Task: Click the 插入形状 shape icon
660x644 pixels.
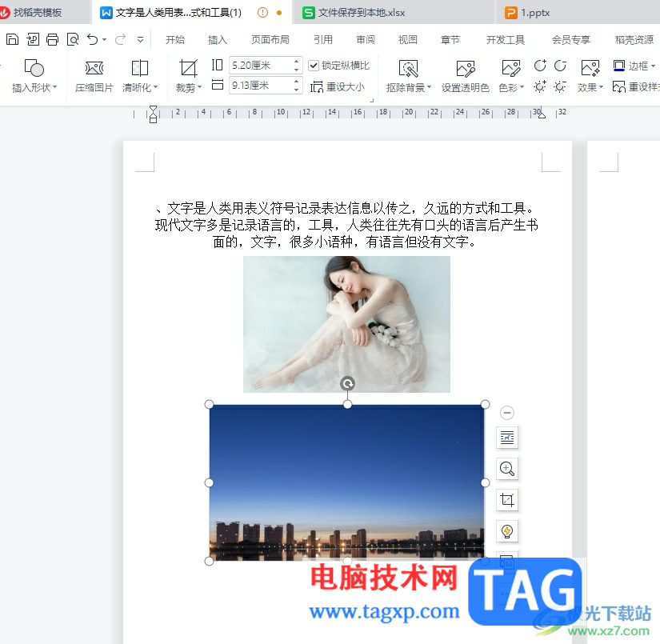Action: click(34, 68)
